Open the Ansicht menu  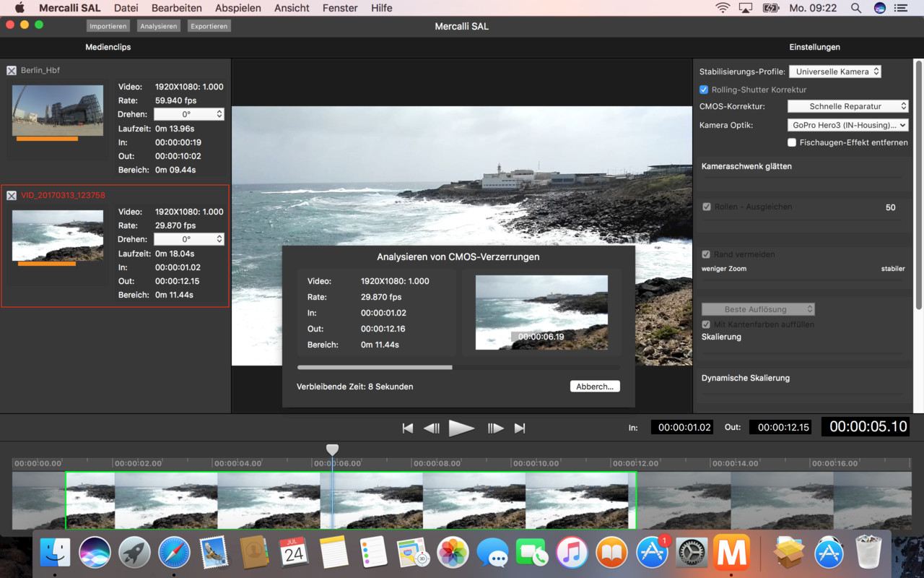292,8
